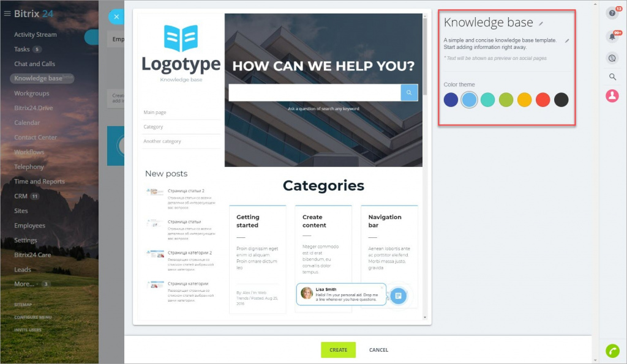The height and width of the screenshot is (364, 627).
Task: Click Another category in preview navigation
Action: [x=162, y=141]
